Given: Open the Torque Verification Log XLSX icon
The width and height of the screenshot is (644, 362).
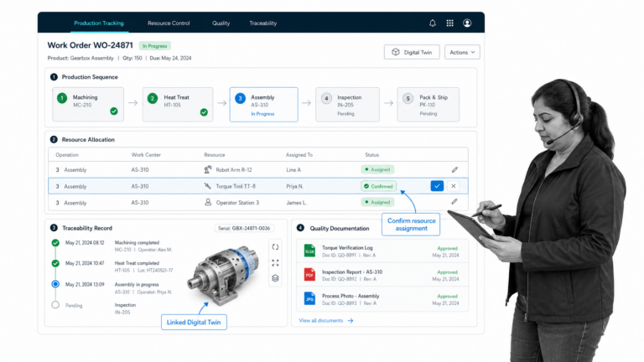Looking at the screenshot, I should pyautogui.click(x=309, y=251).
